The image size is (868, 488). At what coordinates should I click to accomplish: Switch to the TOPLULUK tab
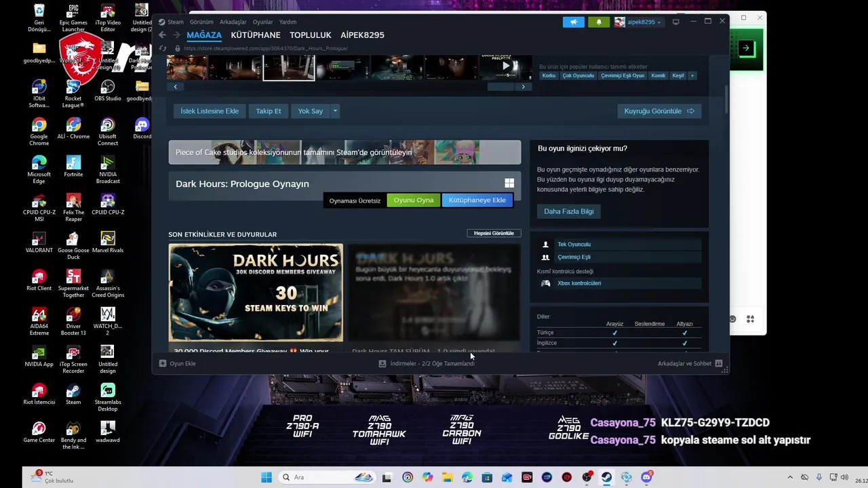[311, 35]
